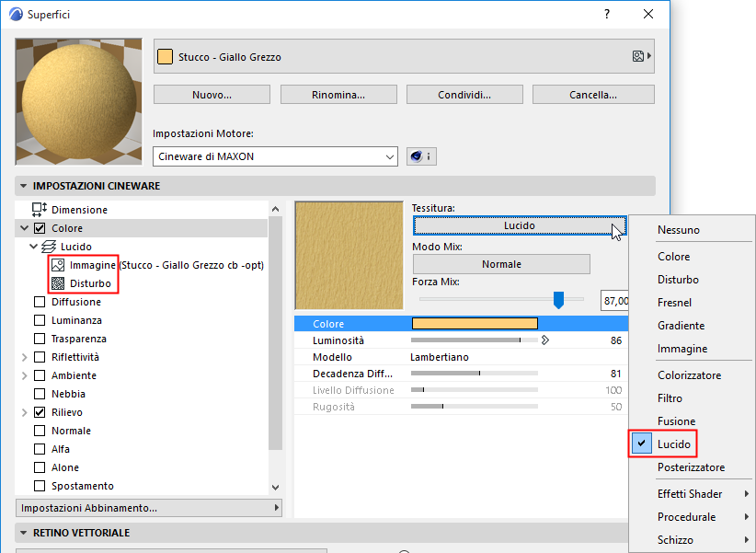Click the Dimensione channel icon in the tree

coord(38,209)
